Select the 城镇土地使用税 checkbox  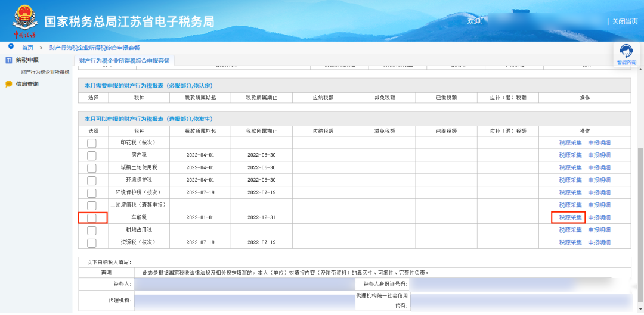pyautogui.click(x=92, y=168)
